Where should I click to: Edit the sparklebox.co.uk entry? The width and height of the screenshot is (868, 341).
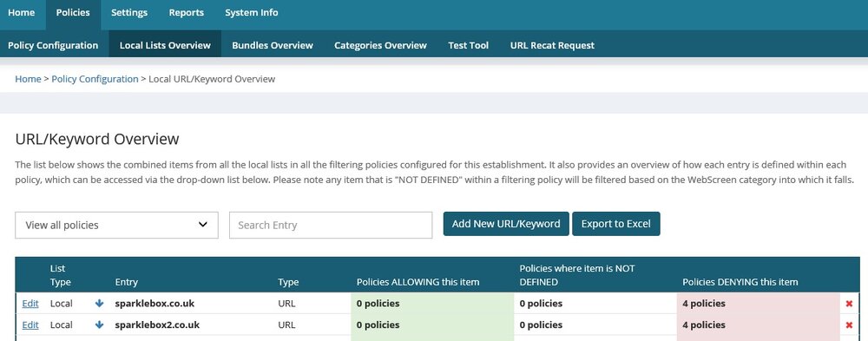(30, 304)
